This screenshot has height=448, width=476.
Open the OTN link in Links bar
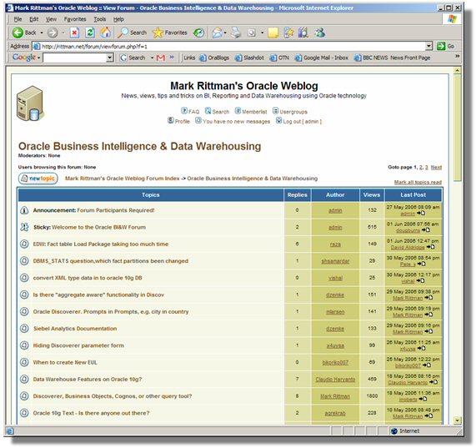pos(279,58)
